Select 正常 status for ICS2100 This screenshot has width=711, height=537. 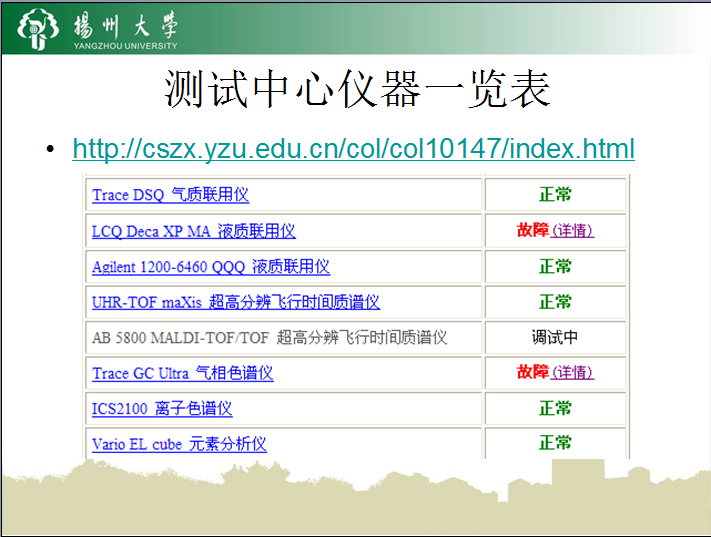[x=555, y=409]
